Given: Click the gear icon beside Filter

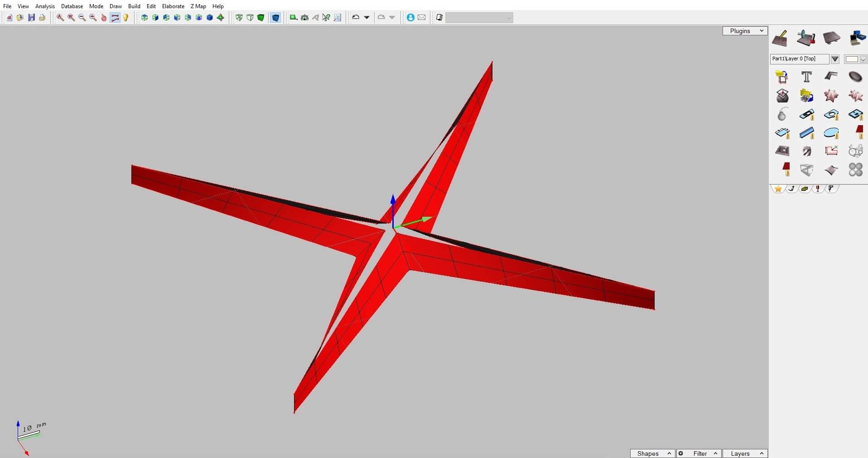Looking at the screenshot, I should [680, 453].
